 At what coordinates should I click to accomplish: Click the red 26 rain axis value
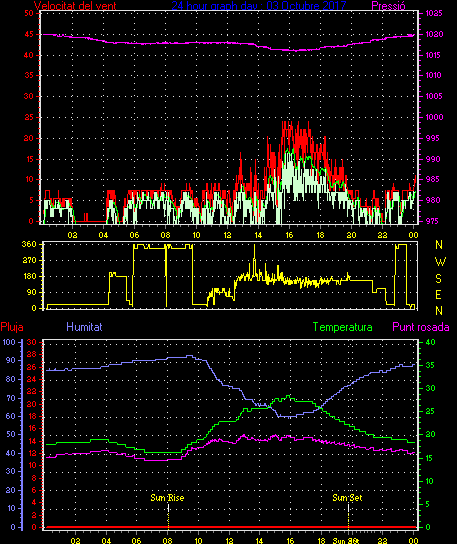pyautogui.click(x=32, y=367)
